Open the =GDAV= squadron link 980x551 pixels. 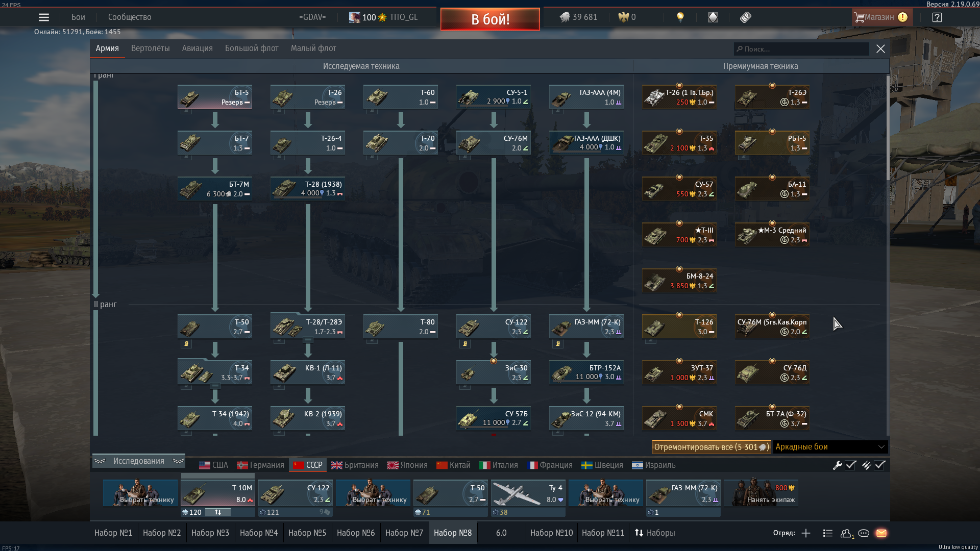click(312, 17)
